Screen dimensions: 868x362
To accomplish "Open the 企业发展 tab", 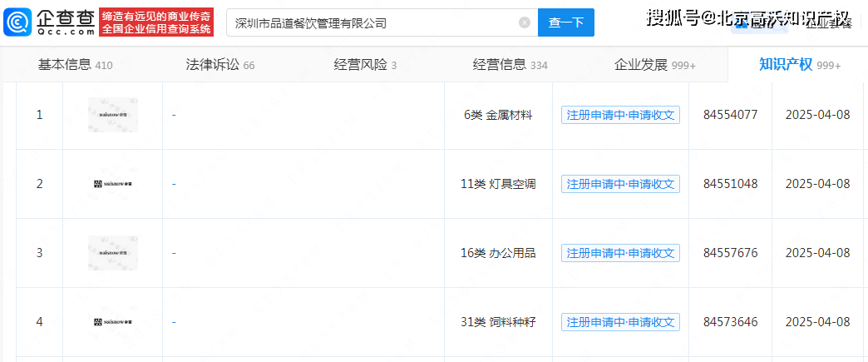I will tap(654, 65).
